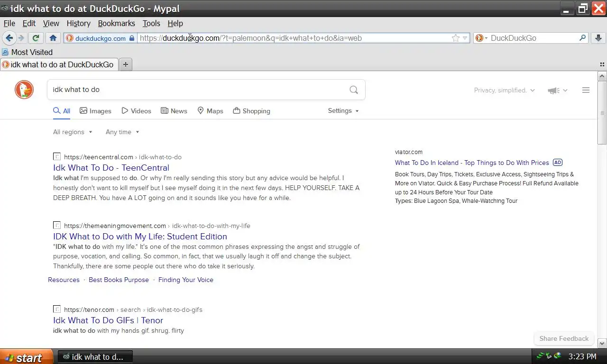Go forward with the Forward arrow button
Image resolution: width=607 pixels, height=364 pixels.
(x=21, y=38)
